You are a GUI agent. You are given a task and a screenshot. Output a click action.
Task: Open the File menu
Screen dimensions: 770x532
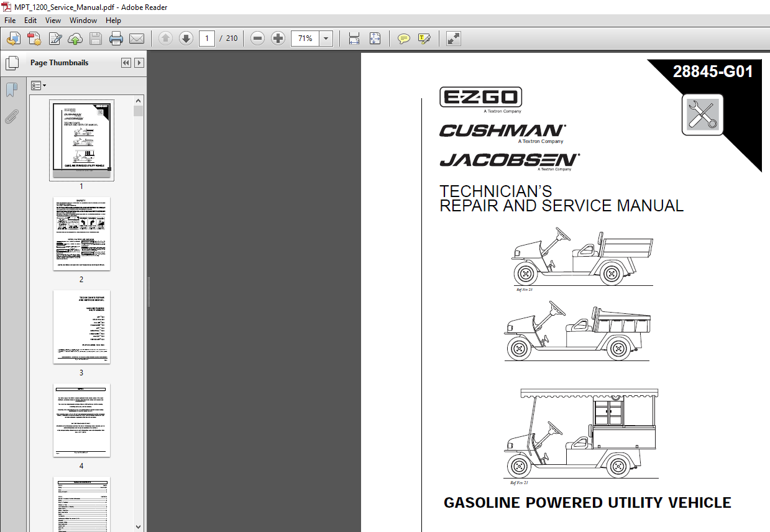coord(10,21)
